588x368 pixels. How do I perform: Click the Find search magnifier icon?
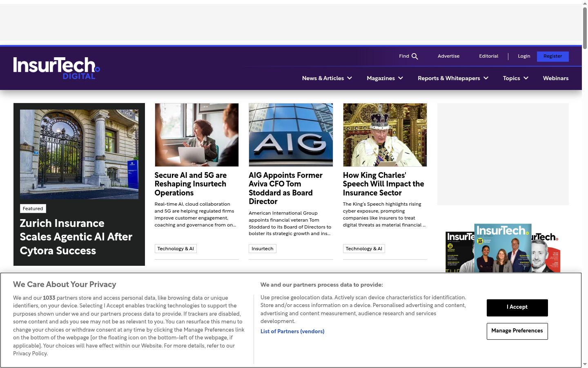(415, 56)
